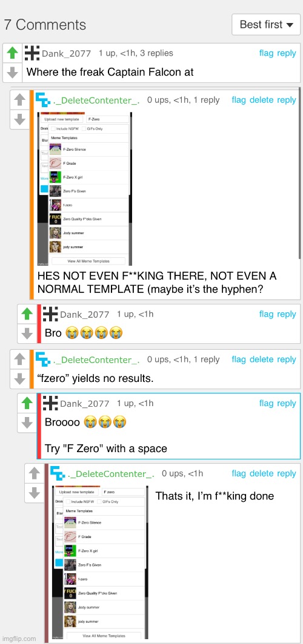Open the 'F zero' search screenshot in last comment
Image resolution: width=303 pixels, height=644 pixels.
pos(99,562)
